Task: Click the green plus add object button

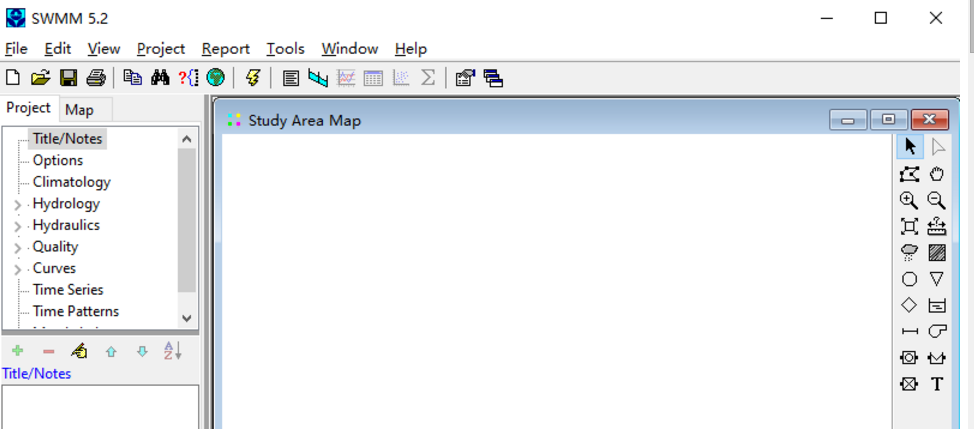Action: click(17, 351)
